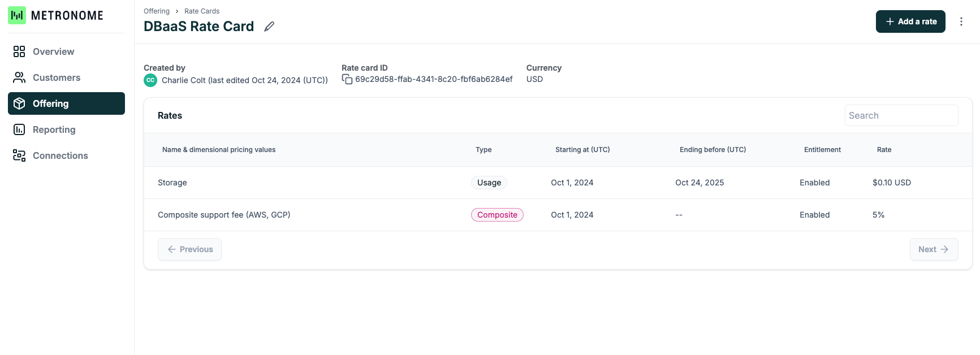Edit the DBaaS Rate Card name
The height and width of the screenshot is (355, 980).
(x=269, y=27)
